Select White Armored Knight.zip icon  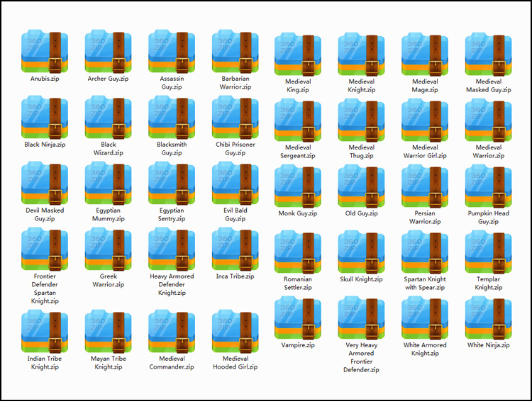425,318
